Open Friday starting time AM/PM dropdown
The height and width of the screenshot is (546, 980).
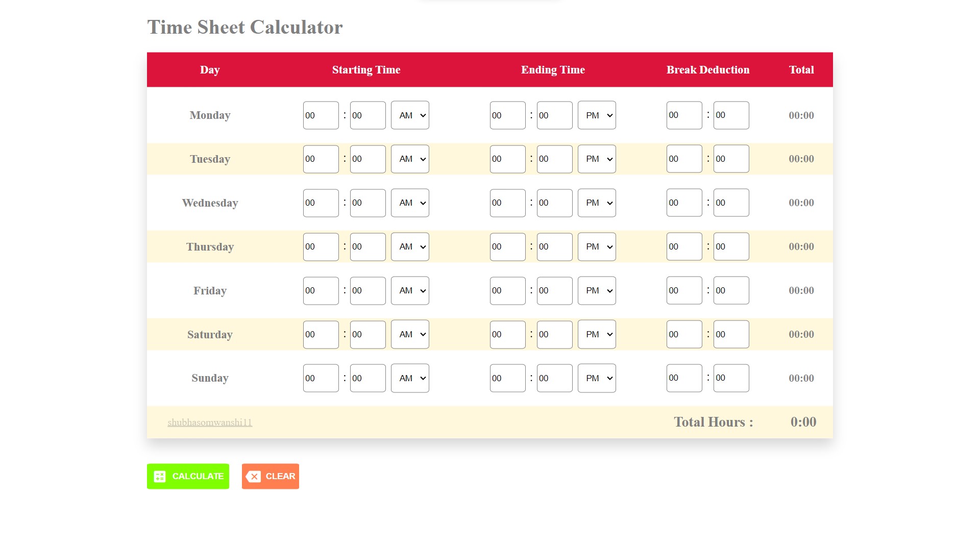pos(410,291)
